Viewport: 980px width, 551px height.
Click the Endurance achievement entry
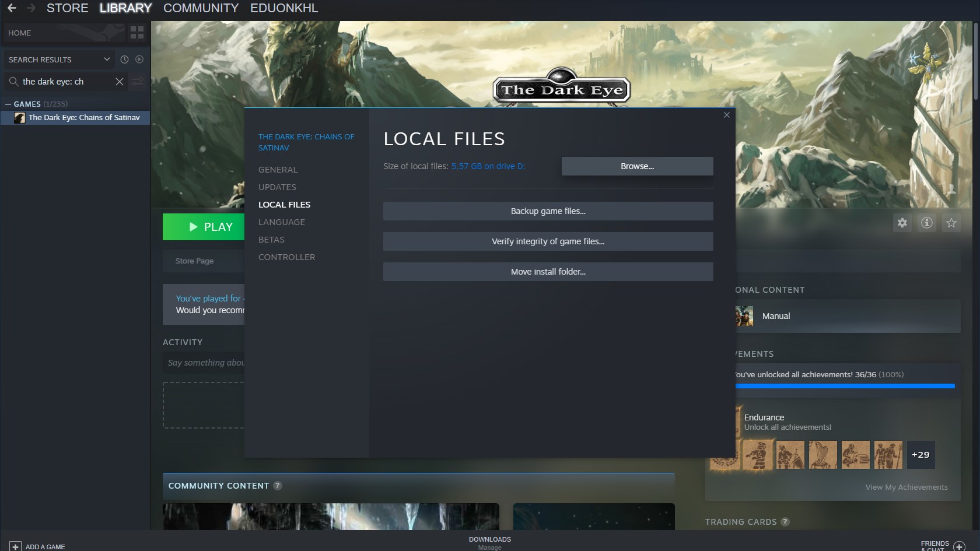click(787, 422)
